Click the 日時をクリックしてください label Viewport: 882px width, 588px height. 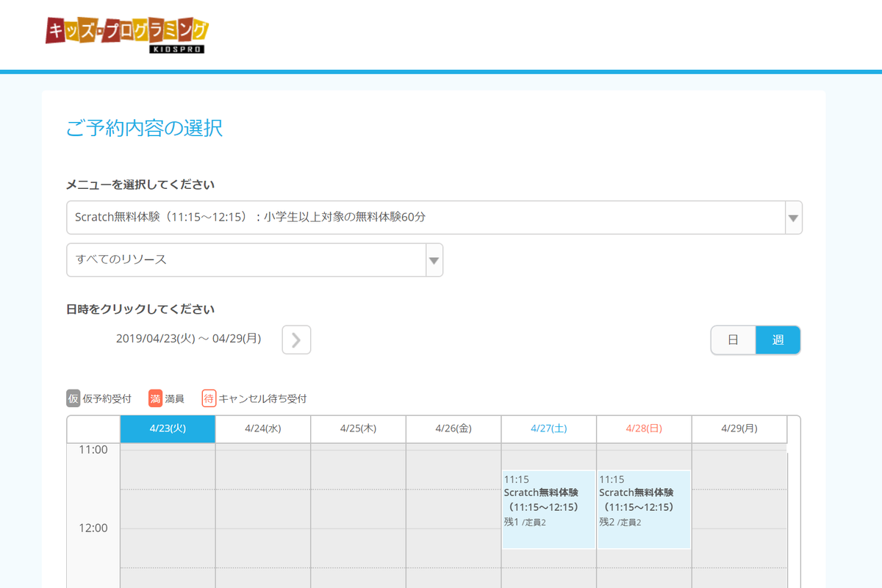(x=140, y=309)
